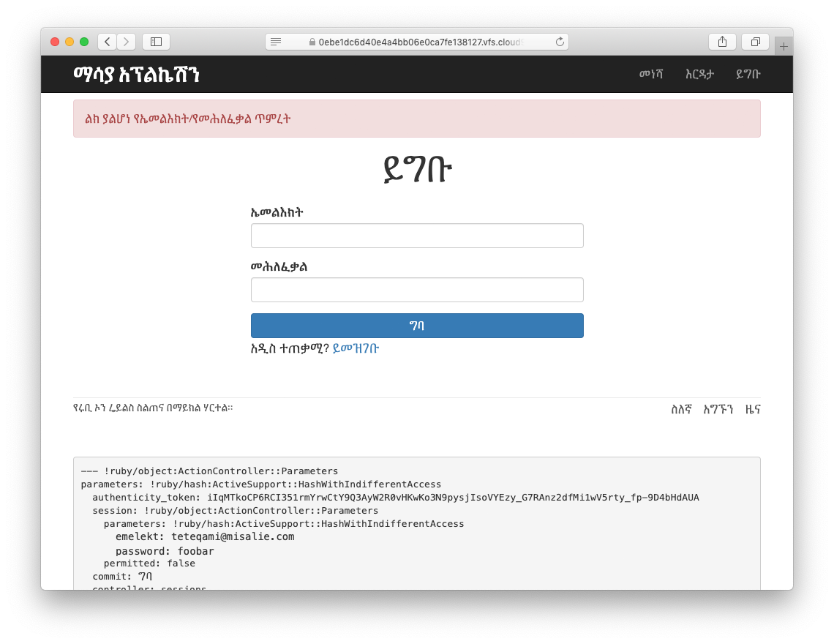Submit the form with blue ግባ button
834x644 pixels.
tap(417, 326)
